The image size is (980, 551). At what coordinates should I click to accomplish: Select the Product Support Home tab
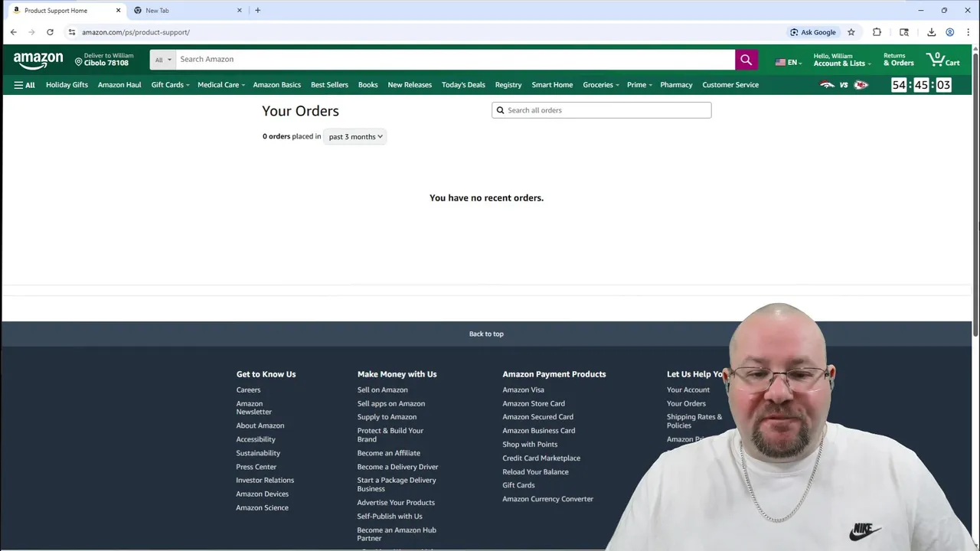click(x=65, y=11)
